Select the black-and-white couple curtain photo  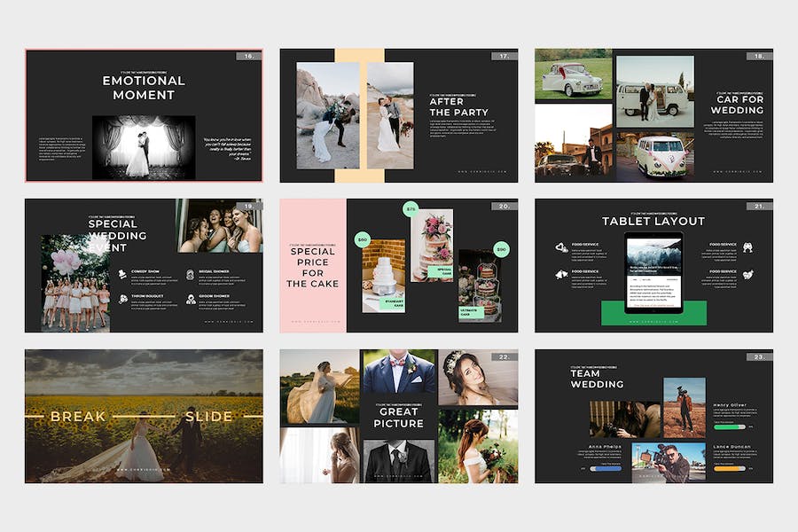(144, 147)
